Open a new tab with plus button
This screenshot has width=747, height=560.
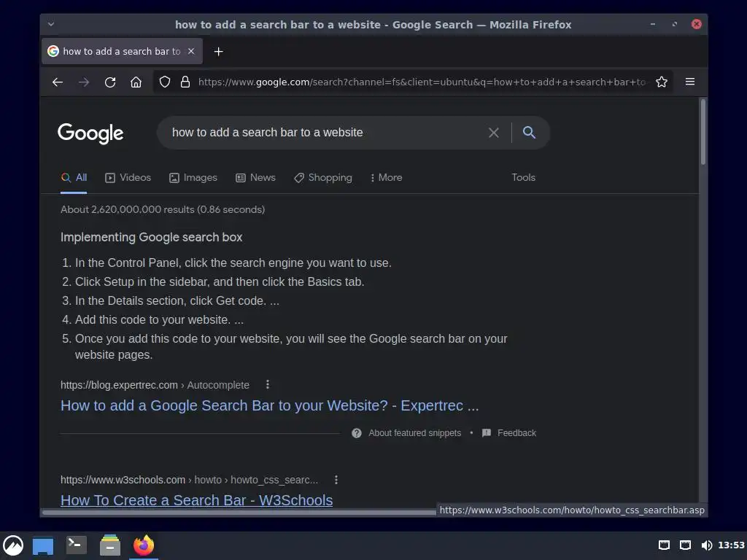218,52
